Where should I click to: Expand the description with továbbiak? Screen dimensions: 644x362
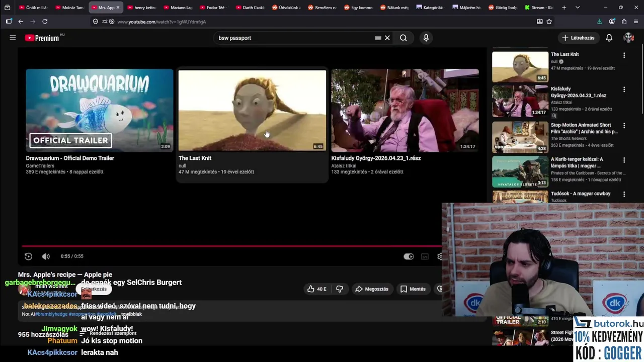[132, 314]
